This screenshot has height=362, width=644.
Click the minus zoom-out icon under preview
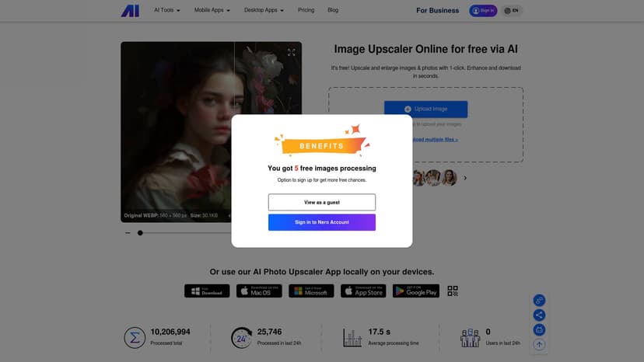(x=128, y=233)
